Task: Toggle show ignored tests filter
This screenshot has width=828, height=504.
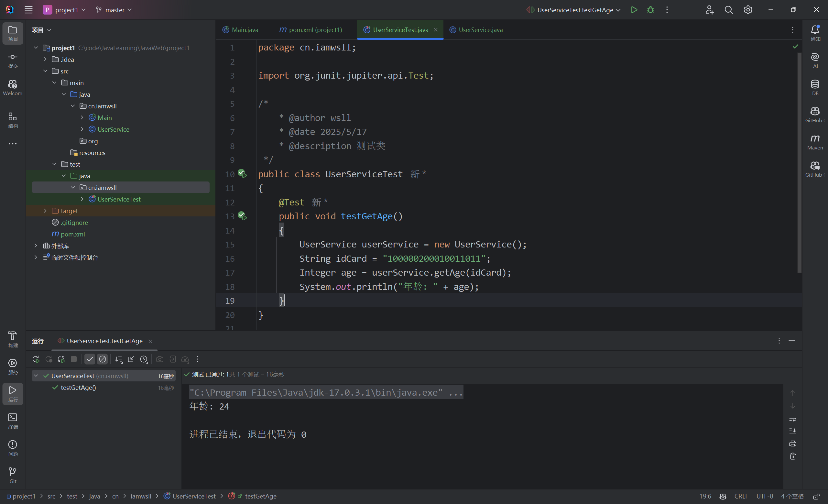Action: (103, 359)
